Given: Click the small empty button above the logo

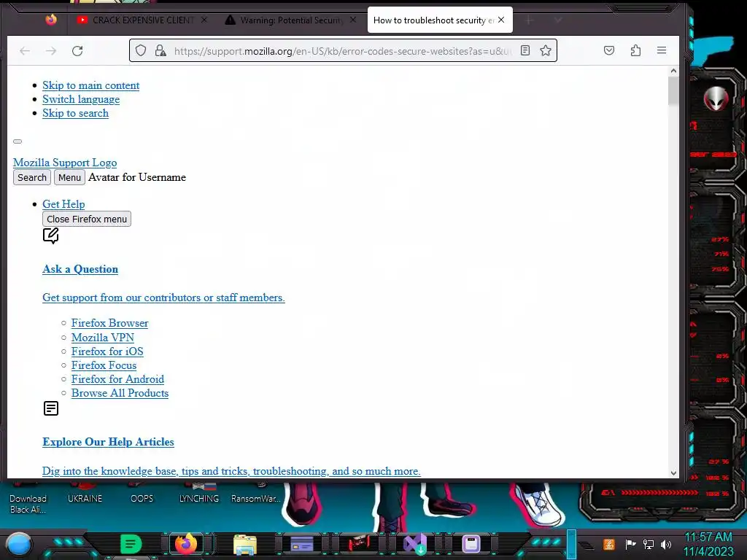Looking at the screenshot, I should [18, 141].
